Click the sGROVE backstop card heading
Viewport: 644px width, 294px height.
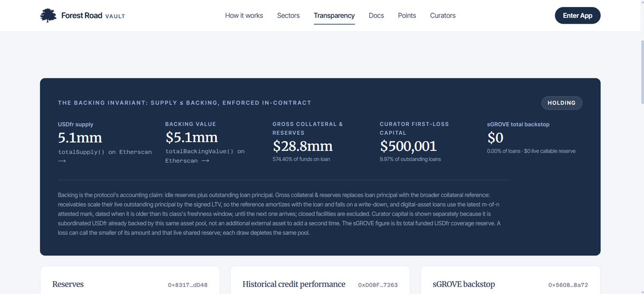464,284
